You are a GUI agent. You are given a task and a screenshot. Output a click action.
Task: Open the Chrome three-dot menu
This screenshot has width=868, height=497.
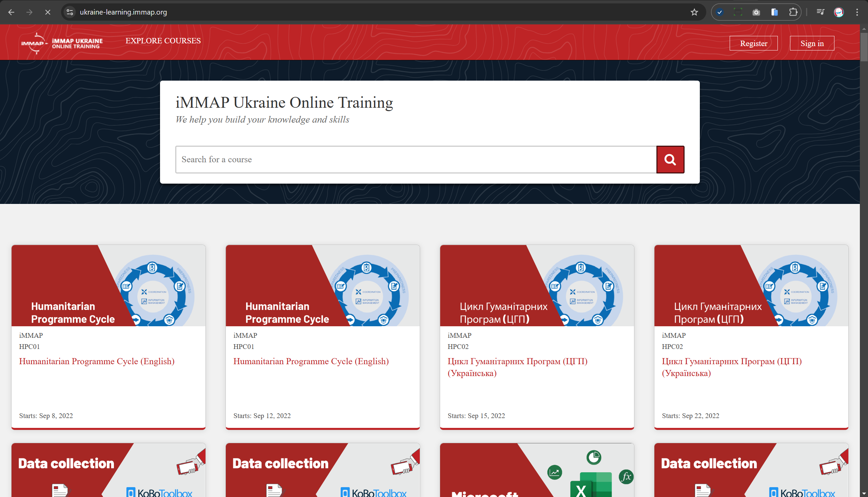(857, 12)
